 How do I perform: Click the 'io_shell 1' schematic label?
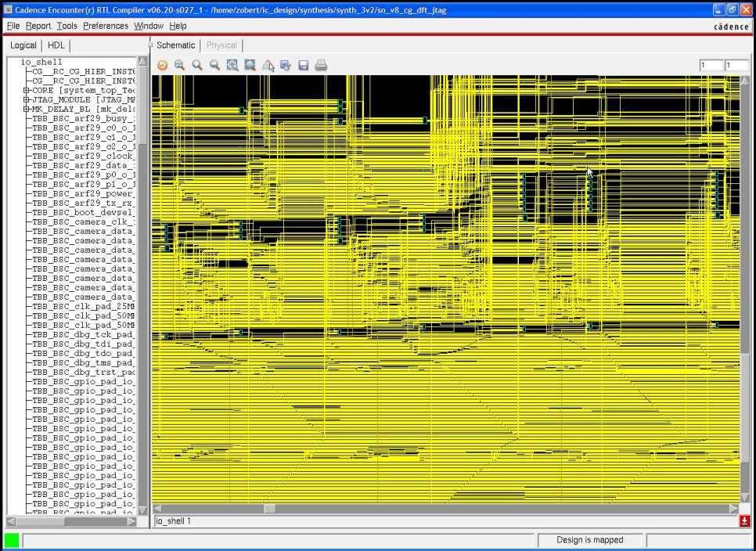coord(173,521)
